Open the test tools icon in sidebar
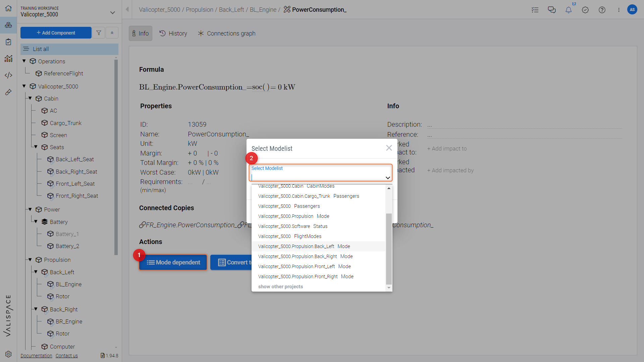The image size is (644, 362). coord(8,92)
